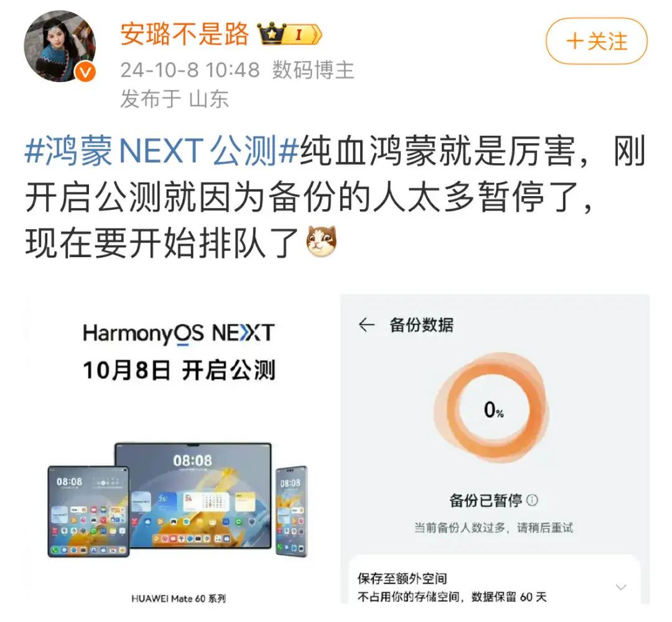Open the username 安璐不是路
Screen dimensions: 672x622
point(184,34)
